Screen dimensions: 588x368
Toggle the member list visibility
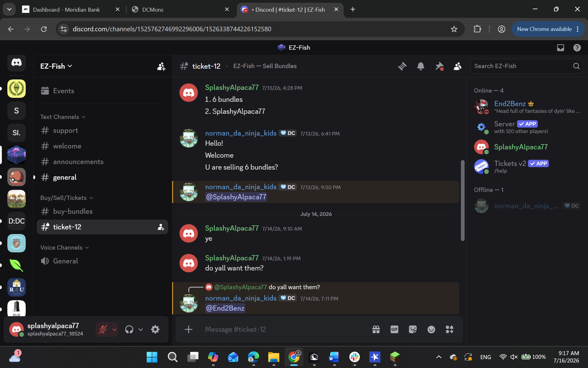point(458,66)
